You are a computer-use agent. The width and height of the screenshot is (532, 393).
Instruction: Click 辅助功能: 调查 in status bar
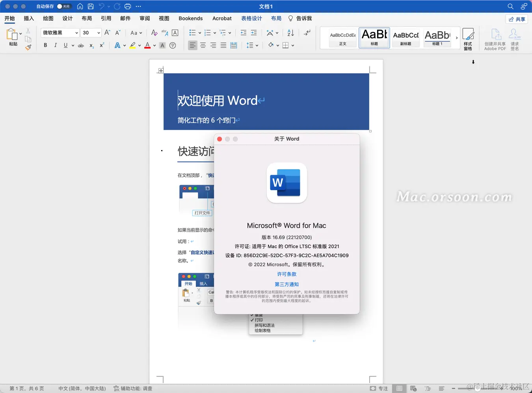pos(133,388)
